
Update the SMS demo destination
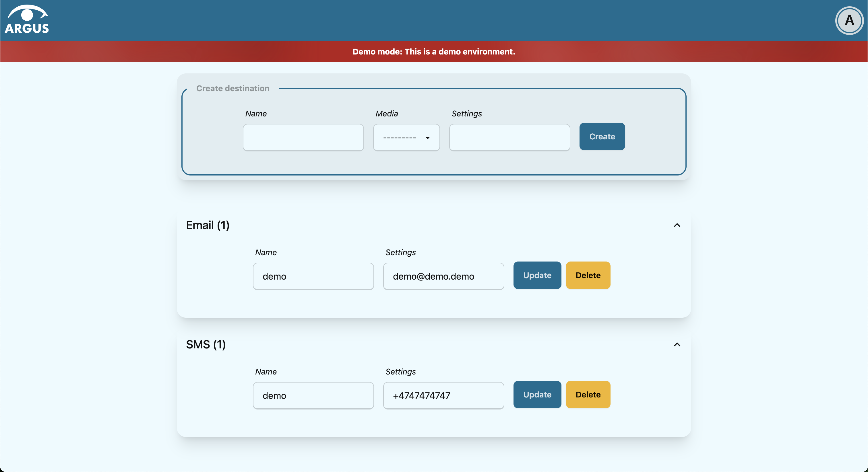coord(537,394)
